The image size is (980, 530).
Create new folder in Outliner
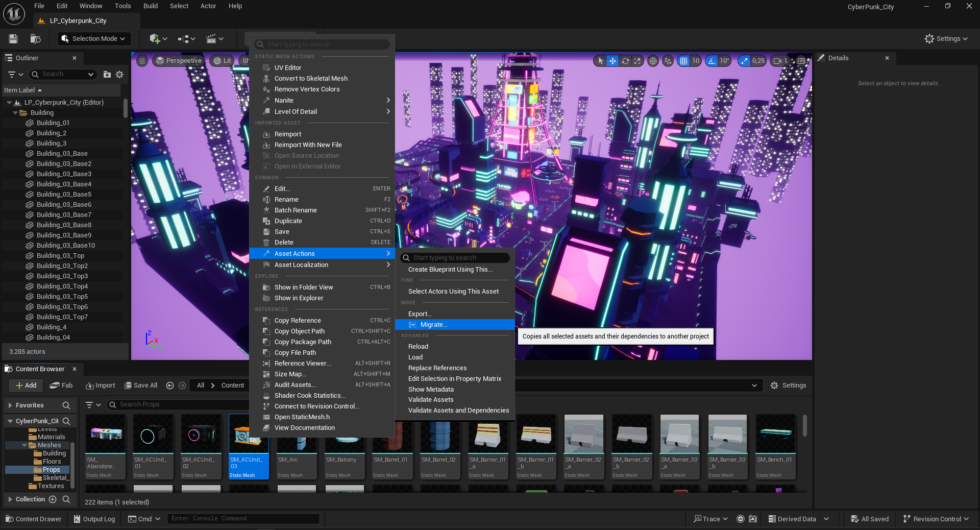[x=107, y=75]
